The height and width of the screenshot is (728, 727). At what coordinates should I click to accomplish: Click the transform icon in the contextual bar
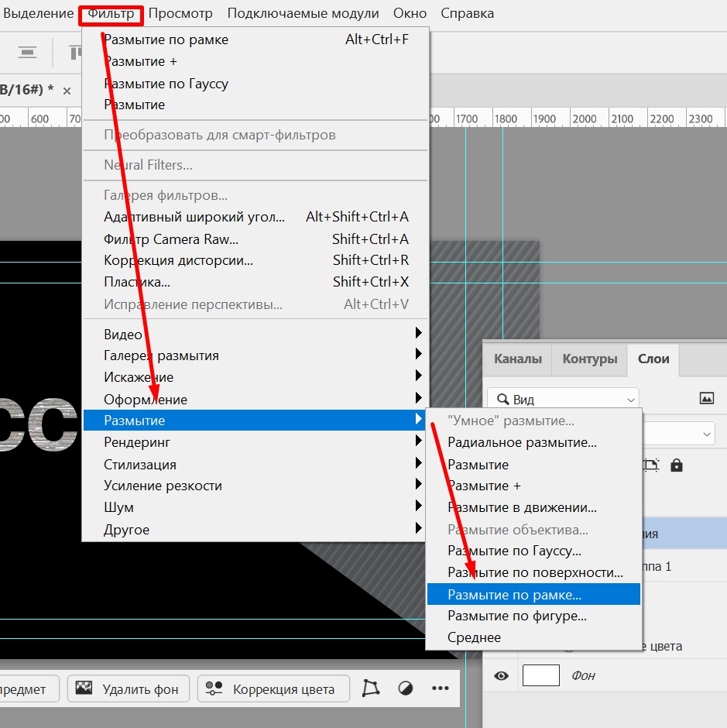click(372, 689)
